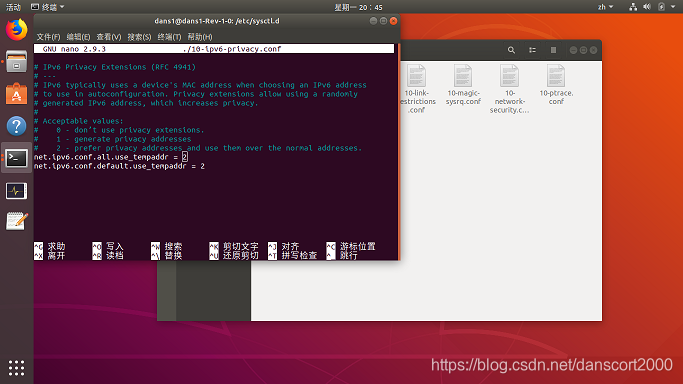Select the 10-network-security.conf file
683x384 pixels.
[510, 89]
